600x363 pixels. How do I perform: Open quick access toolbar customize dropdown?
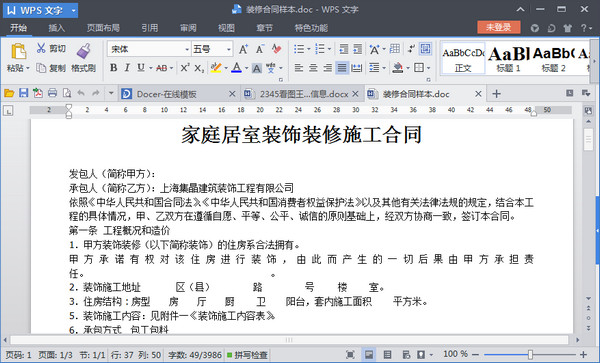point(111,93)
